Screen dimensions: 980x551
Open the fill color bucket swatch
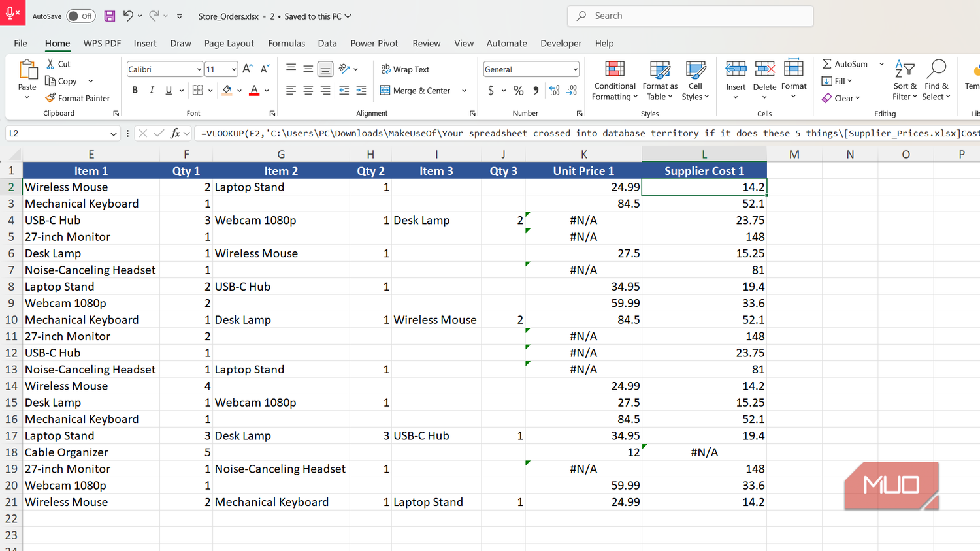point(227,90)
